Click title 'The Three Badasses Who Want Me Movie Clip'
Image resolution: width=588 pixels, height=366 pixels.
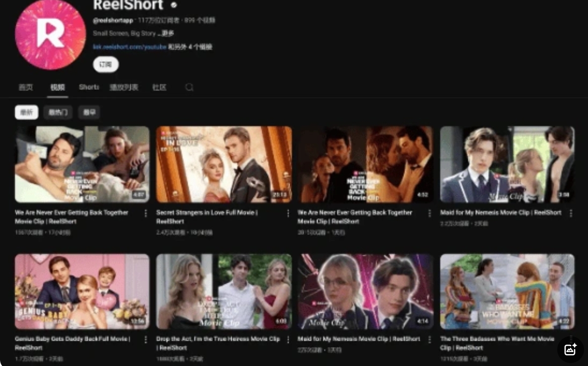coord(497,343)
